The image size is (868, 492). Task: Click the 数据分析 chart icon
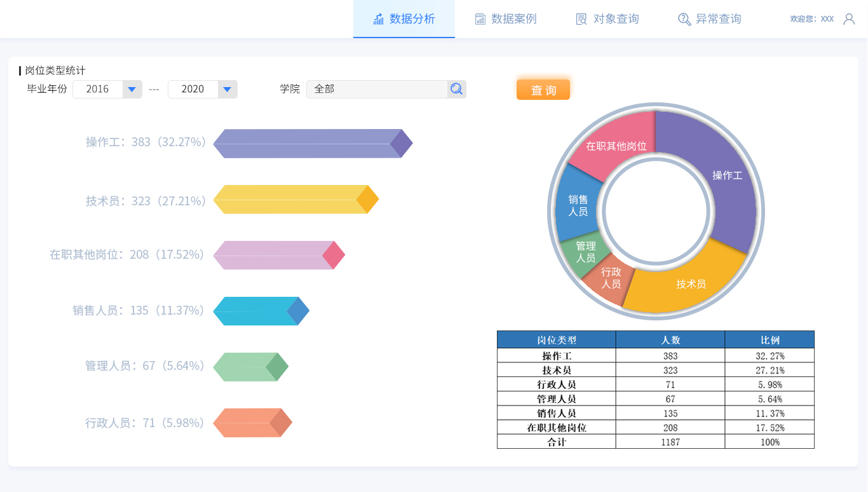coord(379,19)
